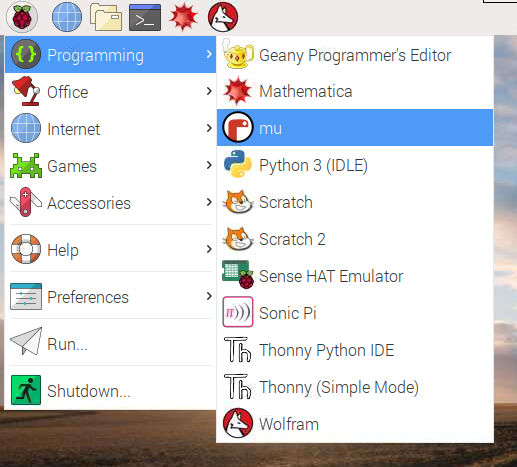The width and height of the screenshot is (517, 467).
Task: Click the Wolfram wolf icon in submenu
Action: [238, 423]
